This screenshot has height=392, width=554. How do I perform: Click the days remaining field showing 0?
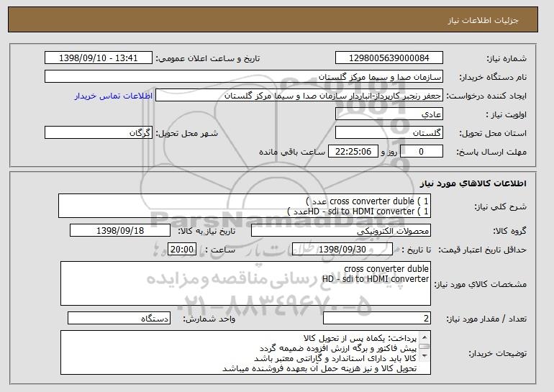pos(421,152)
